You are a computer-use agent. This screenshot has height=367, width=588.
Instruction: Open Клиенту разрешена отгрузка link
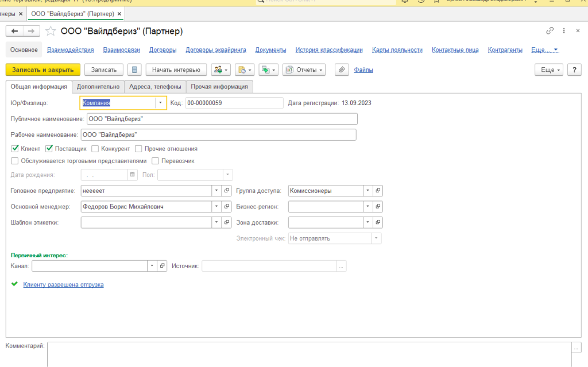63,284
